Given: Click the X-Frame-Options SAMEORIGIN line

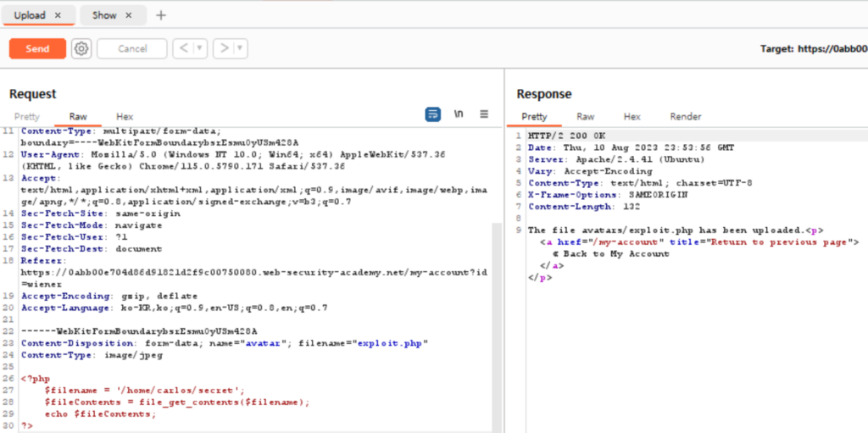Looking at the screenshot, I should pyautogui.click(x=607, y=195).
